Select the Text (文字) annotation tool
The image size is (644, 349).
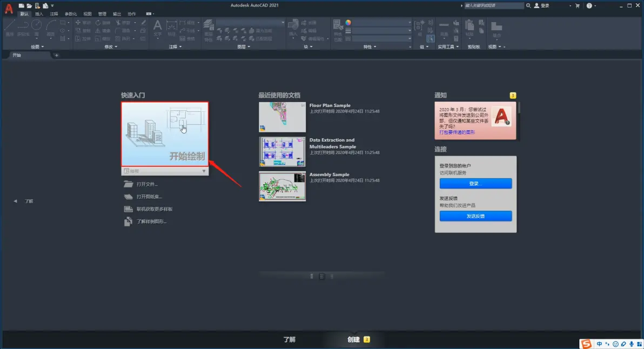coord(157,28)
